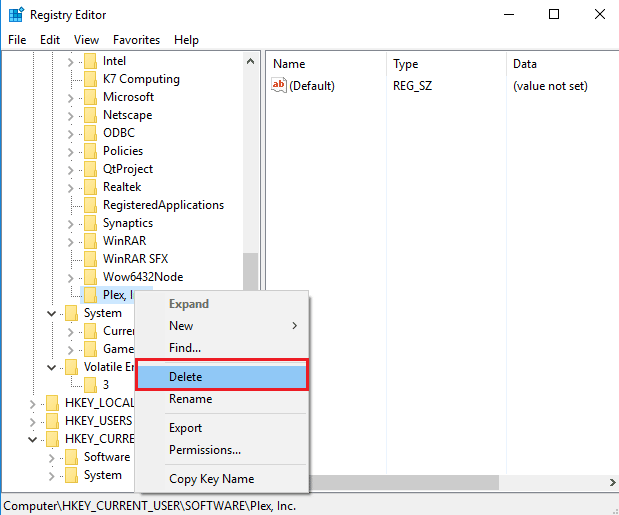
Task: Open Permissions... from the context menu
Action: pyautogui.click(x=222, y=450)
